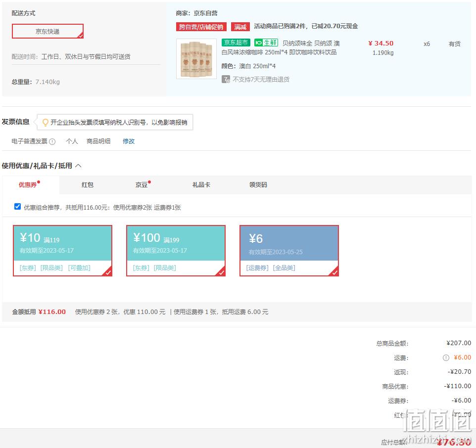
Task: Click the 运费券 -¥6.00 value
Action: tap(461, 401)
